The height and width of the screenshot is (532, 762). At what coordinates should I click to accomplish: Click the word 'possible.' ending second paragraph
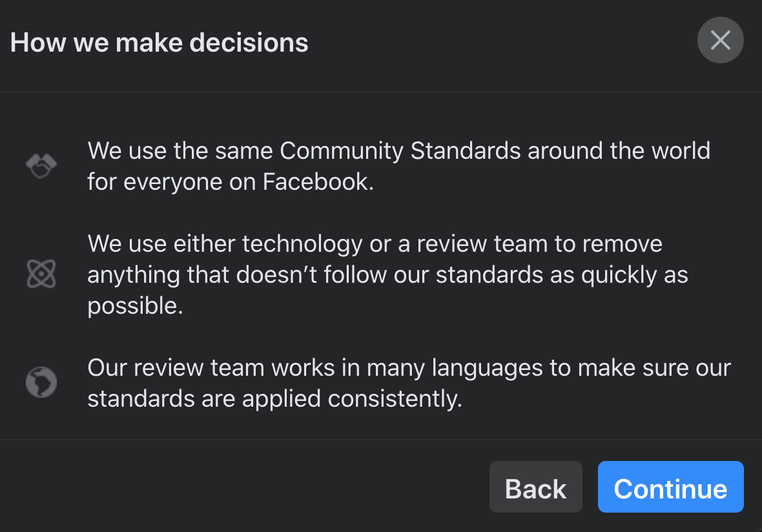(135, 307)
